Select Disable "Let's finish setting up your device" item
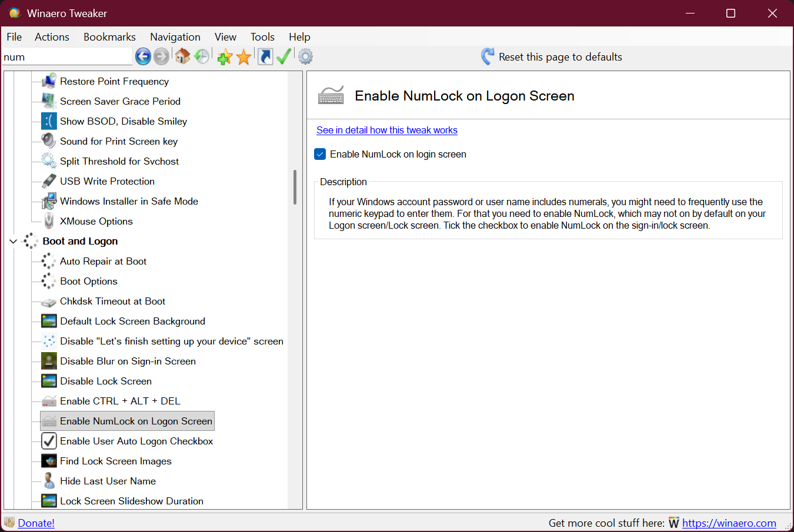Image resolution: width=794 pixels, height=532 pixels. click(172, 341)
